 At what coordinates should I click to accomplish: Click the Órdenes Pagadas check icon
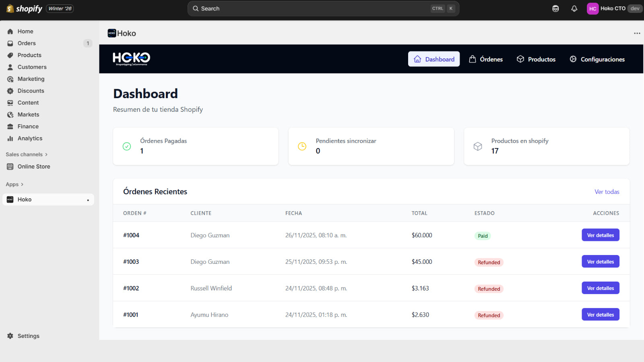click(x=127, y=146)
